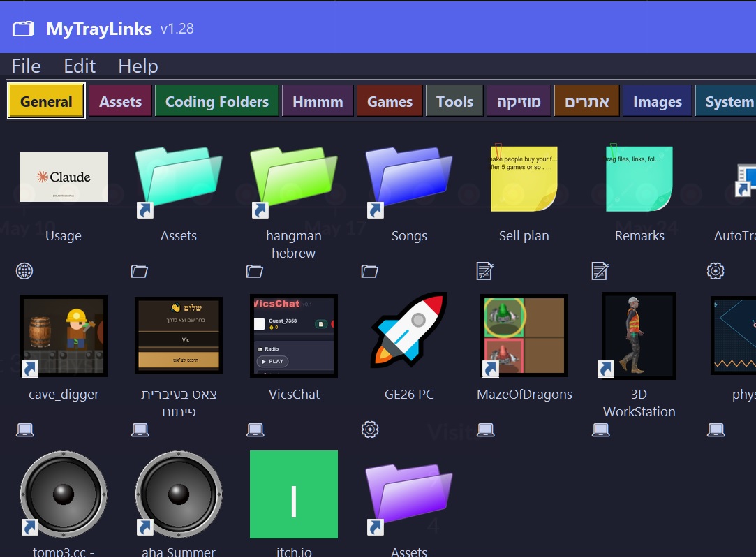This screenshot has width=756, height=558.
Task: Switch to the אתרים tab
Action: [587, 101]
